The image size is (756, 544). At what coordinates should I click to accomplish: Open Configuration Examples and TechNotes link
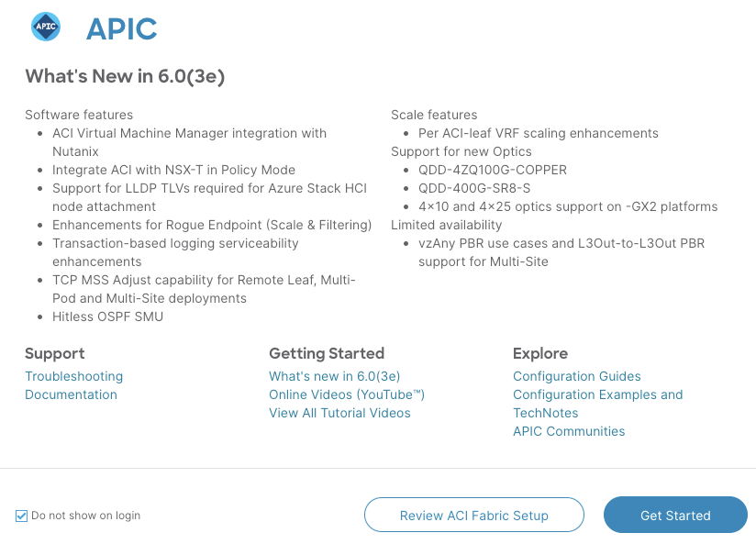point(598,404)
